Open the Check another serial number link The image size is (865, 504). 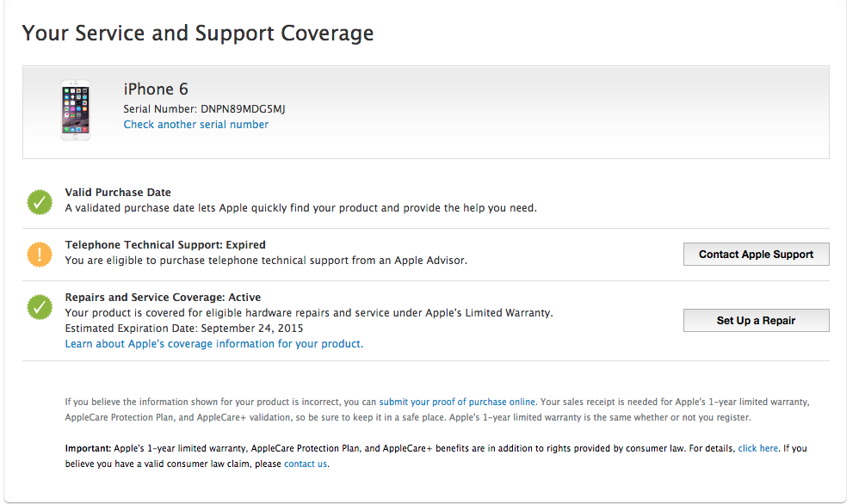pos(196,125)
